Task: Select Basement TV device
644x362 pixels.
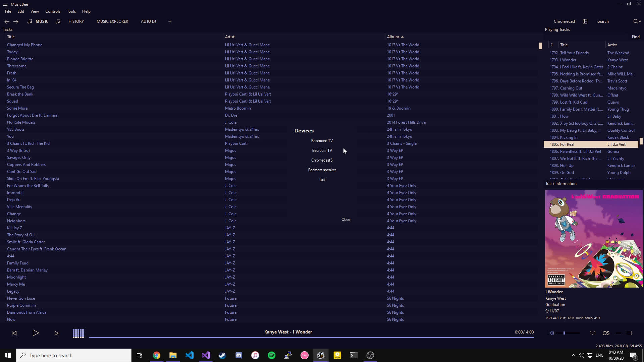Action: click(x=322, y=141)
